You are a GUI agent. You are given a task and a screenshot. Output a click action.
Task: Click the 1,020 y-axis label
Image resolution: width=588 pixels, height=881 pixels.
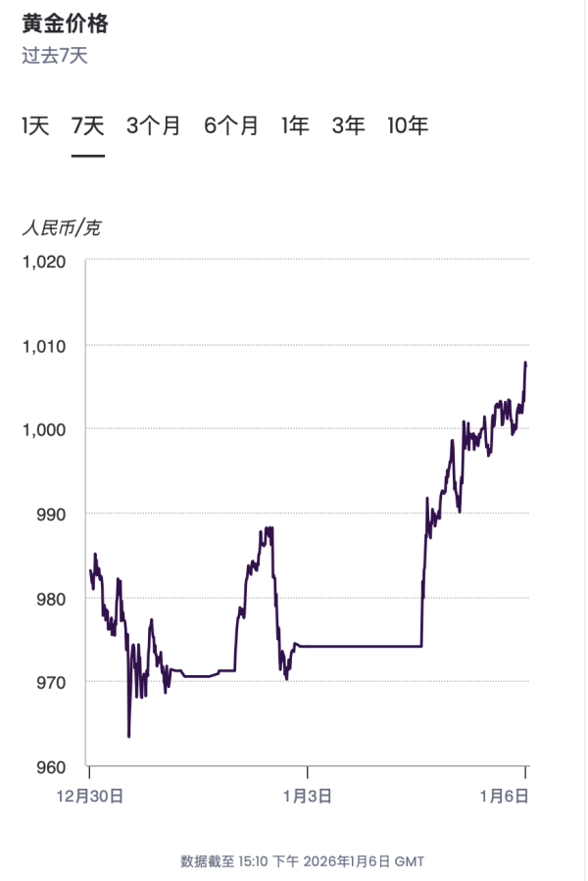coord(45,262)
